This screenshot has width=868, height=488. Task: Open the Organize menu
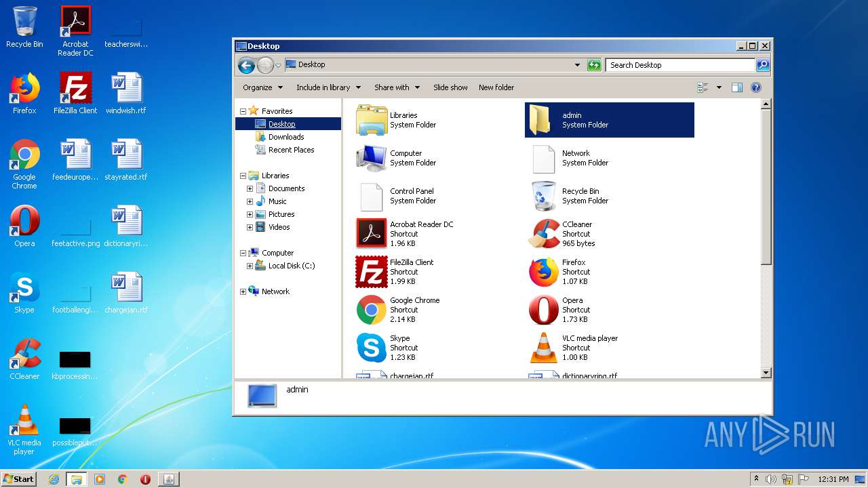[262, 87]
